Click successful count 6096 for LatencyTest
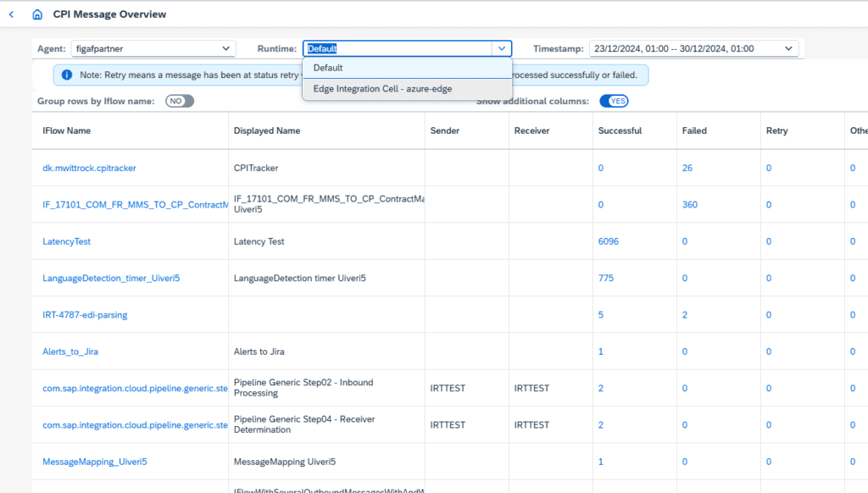This screenshot has width=868, height=493. coord(609,241)
